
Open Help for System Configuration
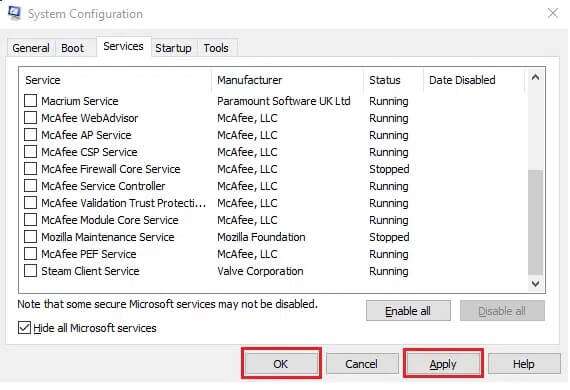click(523, 364)
